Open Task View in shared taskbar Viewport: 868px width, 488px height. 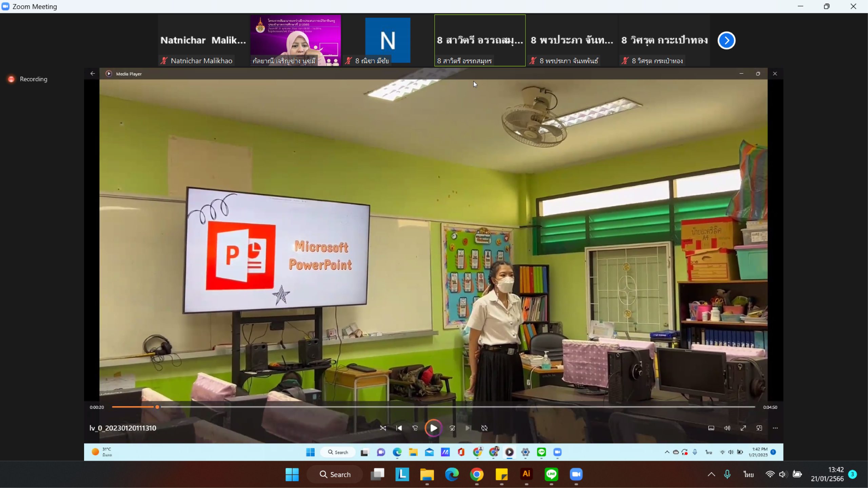tap(364, 452)
